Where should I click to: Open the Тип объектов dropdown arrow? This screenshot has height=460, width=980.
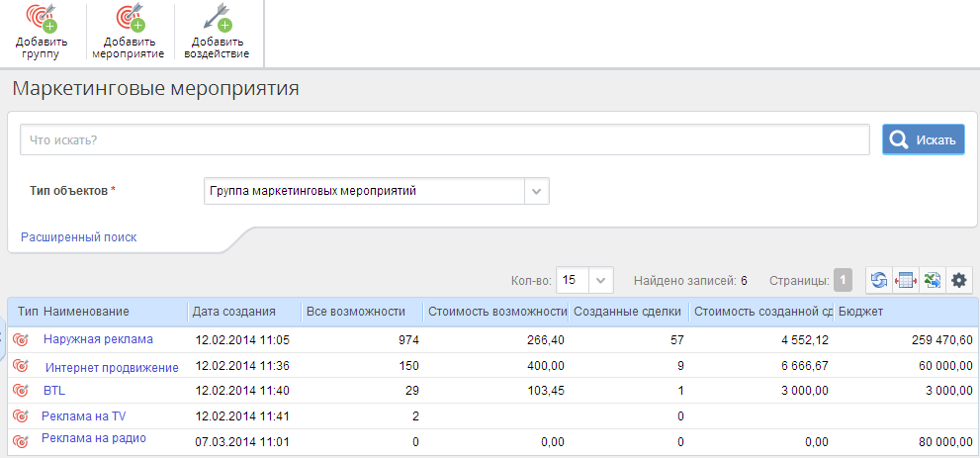pos(536,191)
